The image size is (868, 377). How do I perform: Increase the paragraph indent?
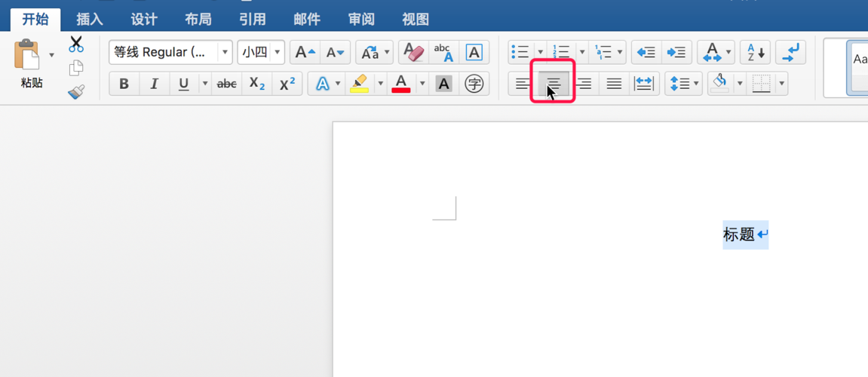pyautogui.click(x=676, y=53)
